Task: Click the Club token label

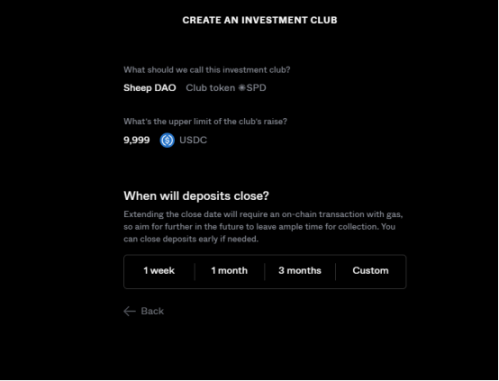Action: point(210,88)
